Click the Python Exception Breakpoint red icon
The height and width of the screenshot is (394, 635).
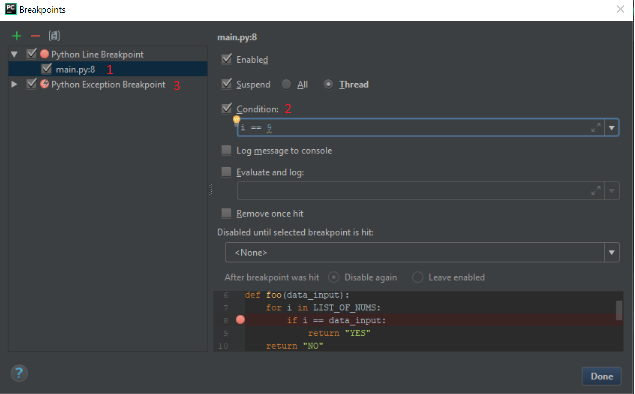tap(45, 84)
